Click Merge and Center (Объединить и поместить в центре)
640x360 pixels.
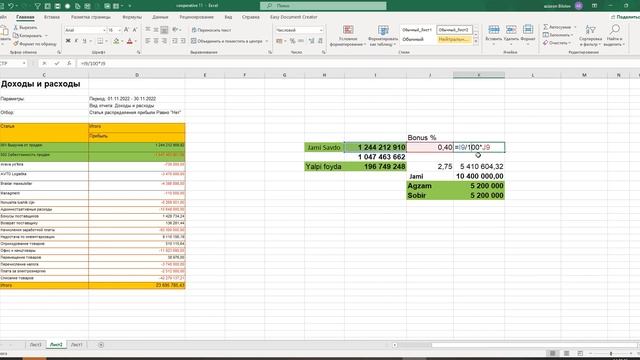[227, 41]
